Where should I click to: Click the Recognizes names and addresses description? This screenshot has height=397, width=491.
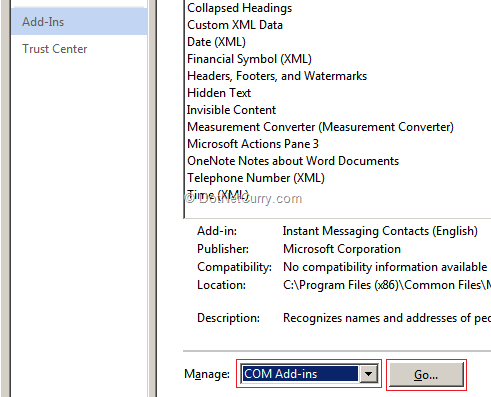coord(387,318)
